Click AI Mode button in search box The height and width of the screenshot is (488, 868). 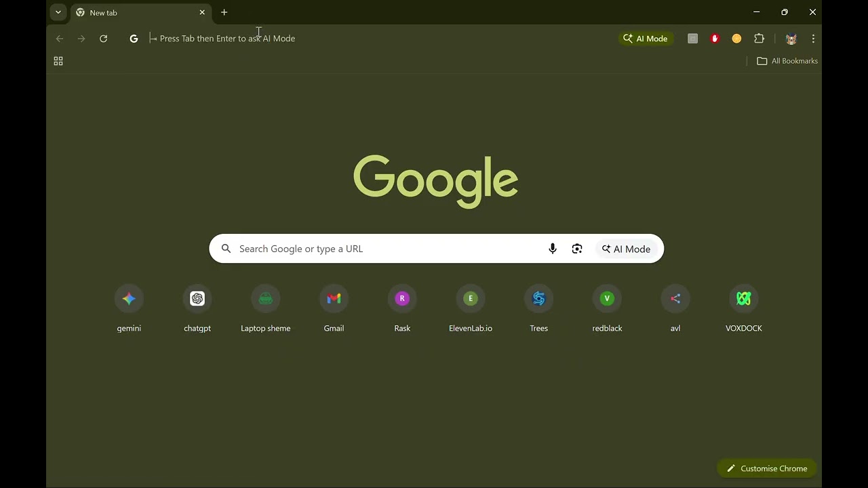tap(627, 249)
